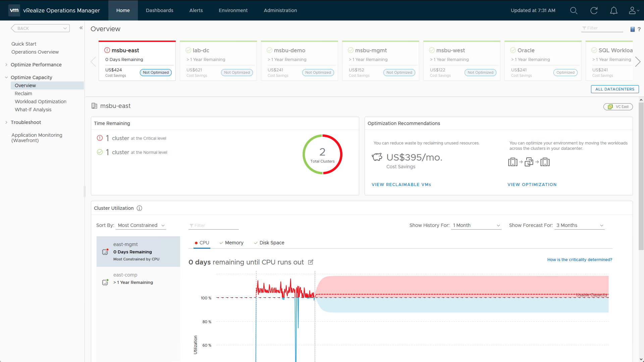
Task: Click the dashboard info icon beside help
Action: point(632,29)
